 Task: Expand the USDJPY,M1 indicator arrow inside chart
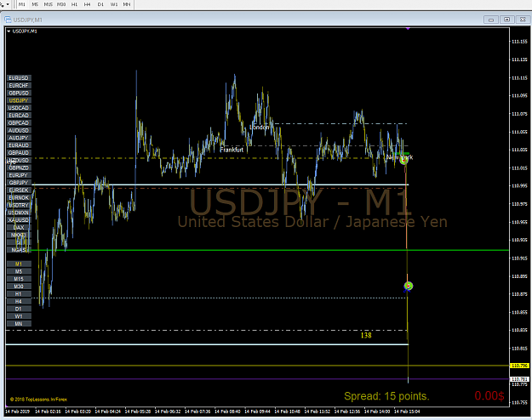[x=9, y=31]
